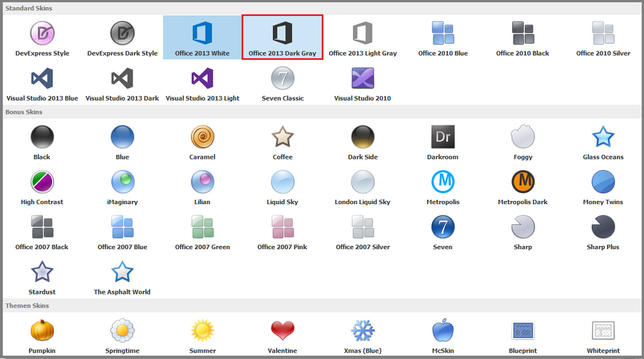Select the Pumpkin theme skin

click(x=42, y=336)
